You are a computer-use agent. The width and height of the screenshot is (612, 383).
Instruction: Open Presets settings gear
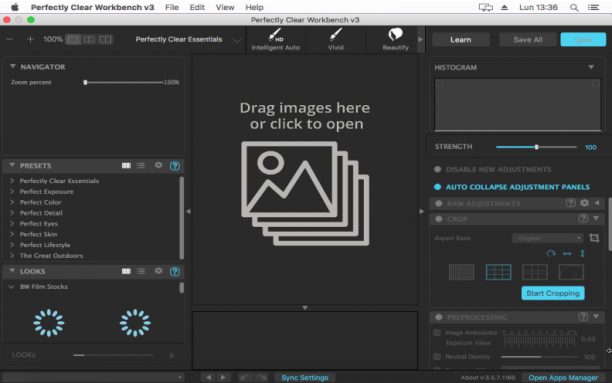158,165
